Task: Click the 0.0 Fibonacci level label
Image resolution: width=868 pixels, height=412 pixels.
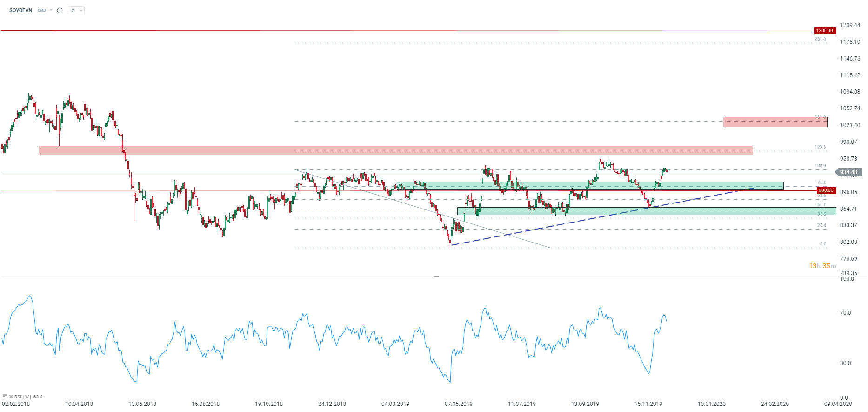Action: [823, 244]
